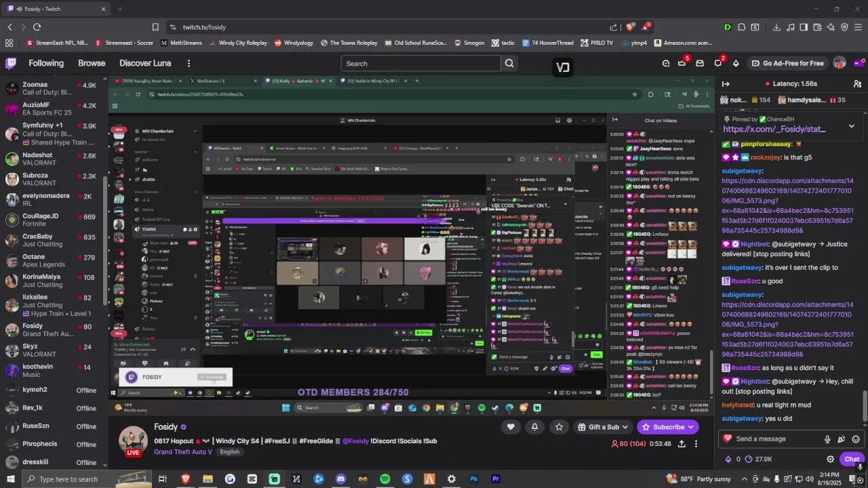
Task: Open whispers chat bubble icon
Action: [x=718, y=63]
